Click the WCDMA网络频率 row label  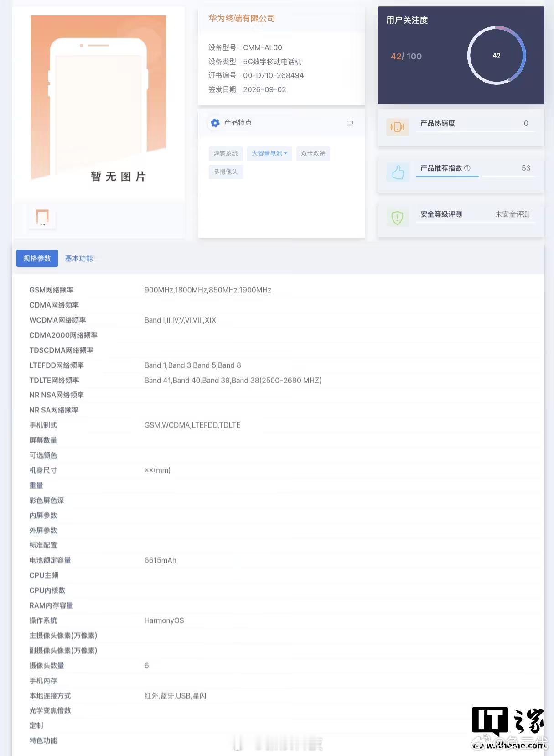pos(57,320)
